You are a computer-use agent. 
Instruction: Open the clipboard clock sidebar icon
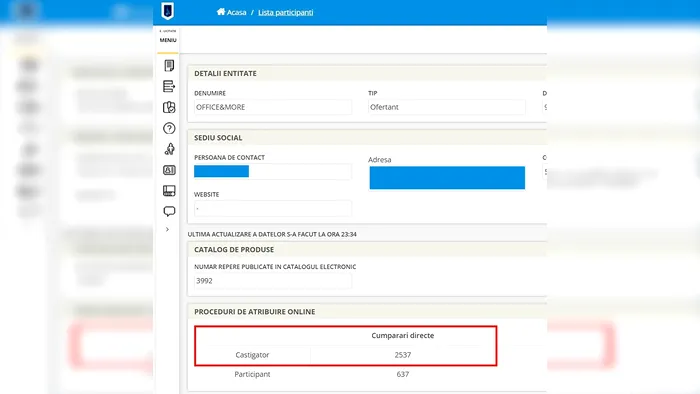pyautogui.click(x=169, y=107)
